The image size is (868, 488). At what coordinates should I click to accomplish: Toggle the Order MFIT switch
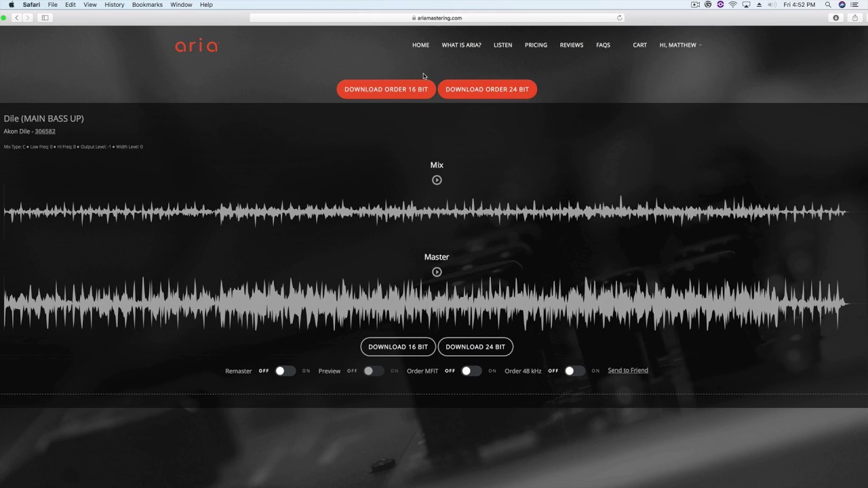(471, 371)
